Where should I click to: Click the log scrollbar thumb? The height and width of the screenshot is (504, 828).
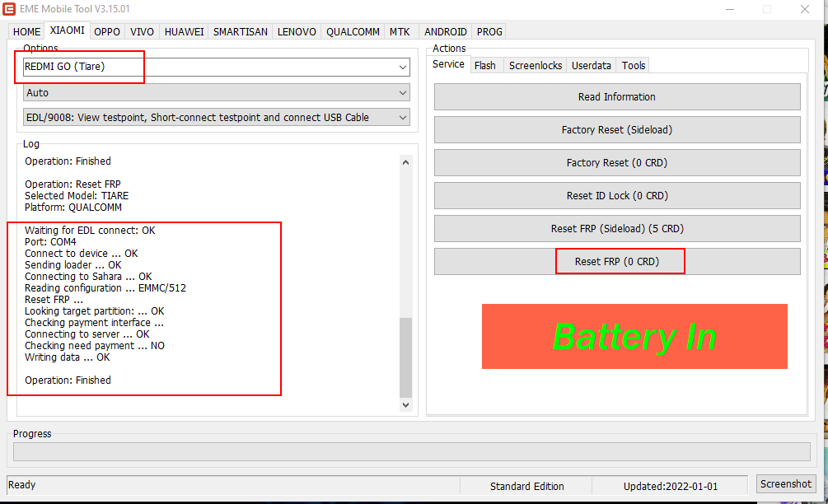pyautogui.click(x=405, y=357)
